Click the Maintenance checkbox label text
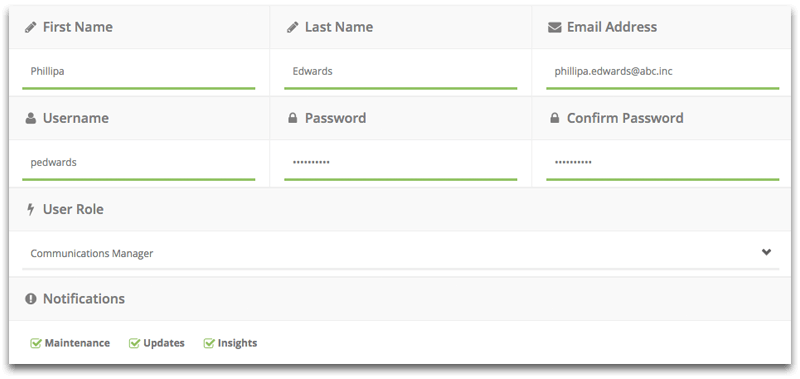This screenshot has width=800, height=379. [77, 343]
